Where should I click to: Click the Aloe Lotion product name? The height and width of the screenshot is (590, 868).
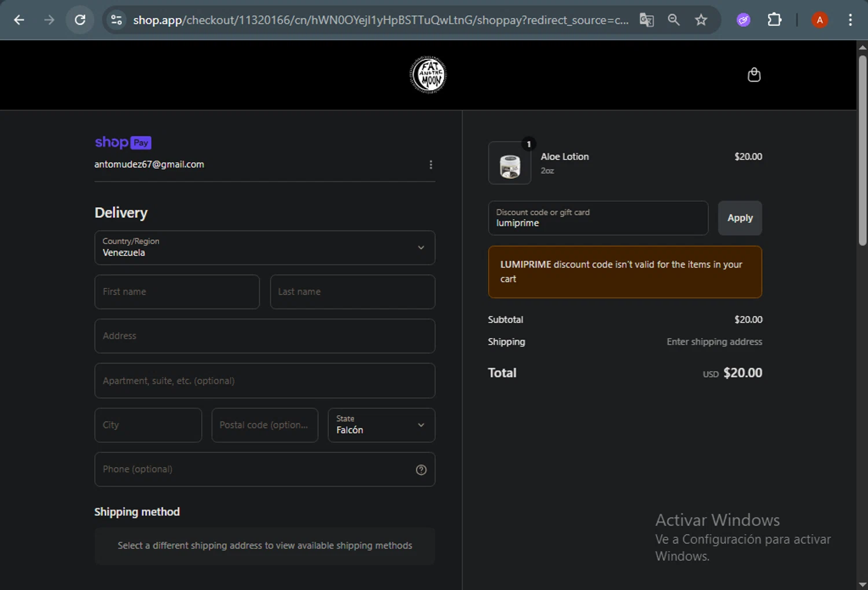[x=565, y=156]
